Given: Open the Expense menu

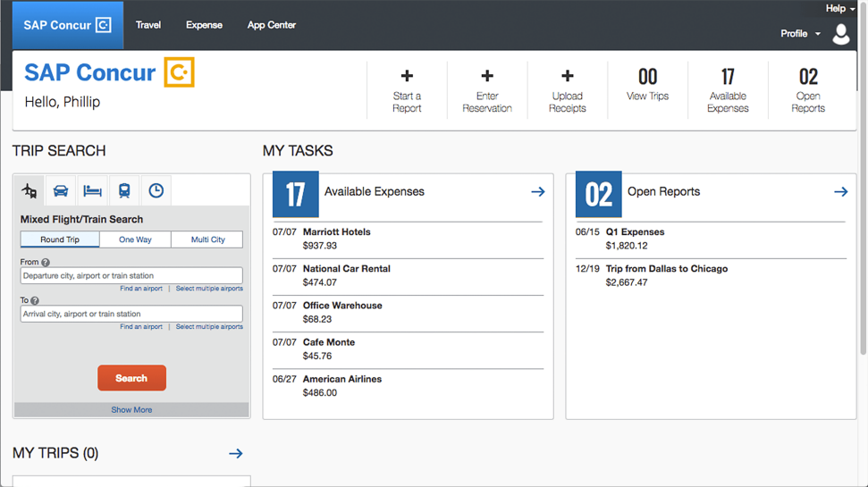Looking at the screenshot, I should pyautogui.click(x=205, y=25).
